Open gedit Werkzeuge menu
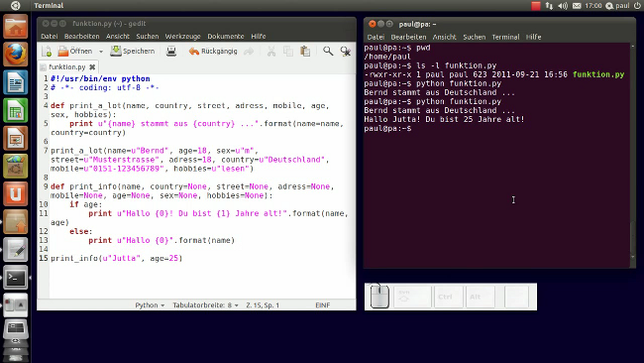This screenshot has width=644, height=363. click(x=182, y=36)
